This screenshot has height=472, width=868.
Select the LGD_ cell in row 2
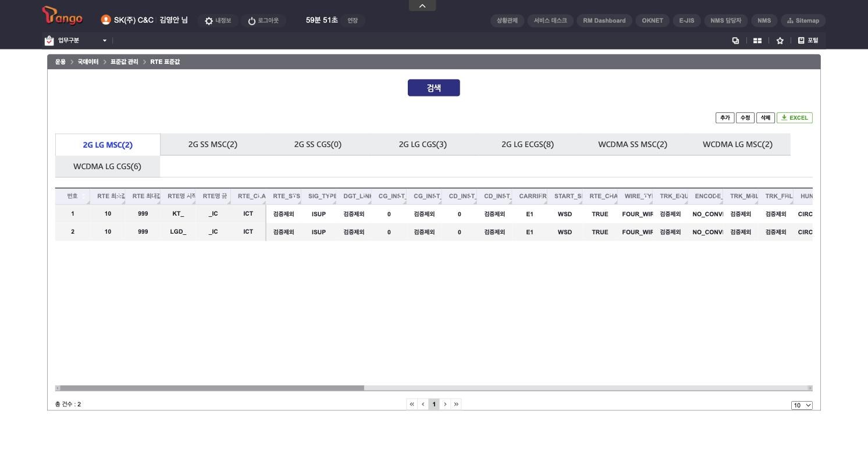coord(178,232)
